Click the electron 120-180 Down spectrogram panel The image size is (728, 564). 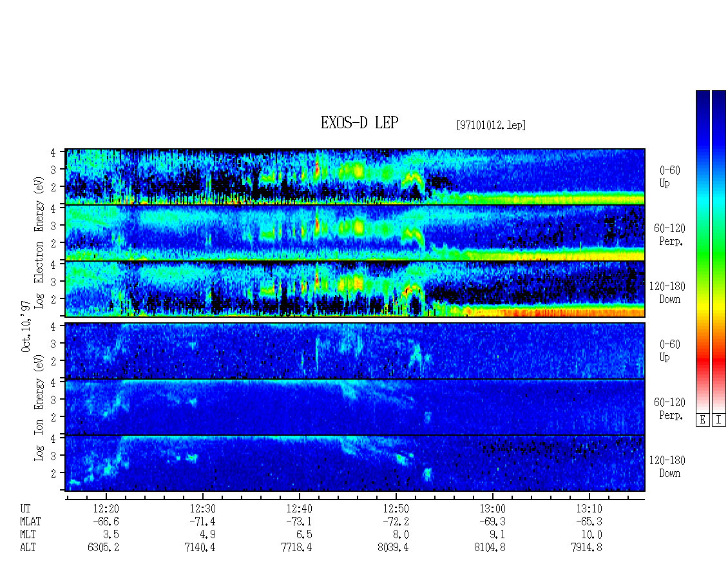(355, 289)
